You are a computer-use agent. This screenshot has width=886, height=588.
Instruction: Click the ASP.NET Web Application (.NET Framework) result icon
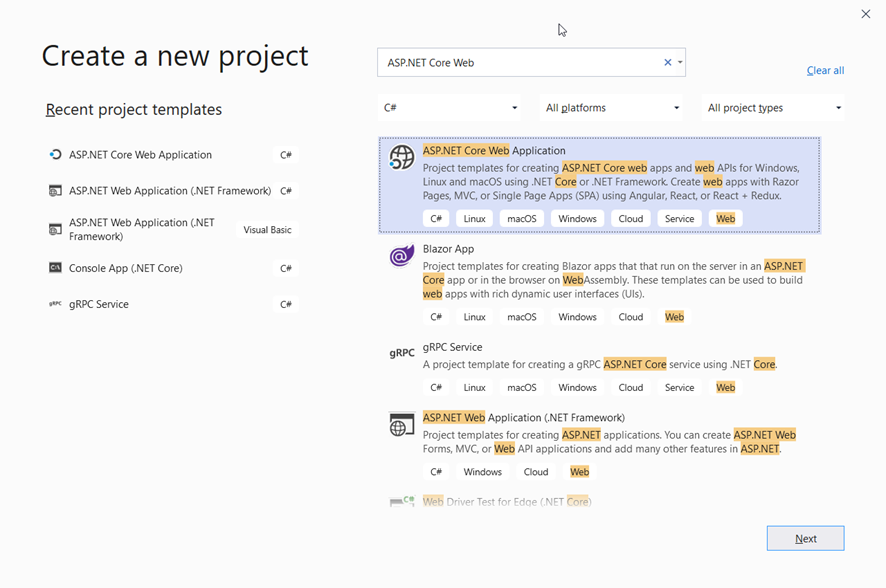pyautogui.click(x=402, y=425)
